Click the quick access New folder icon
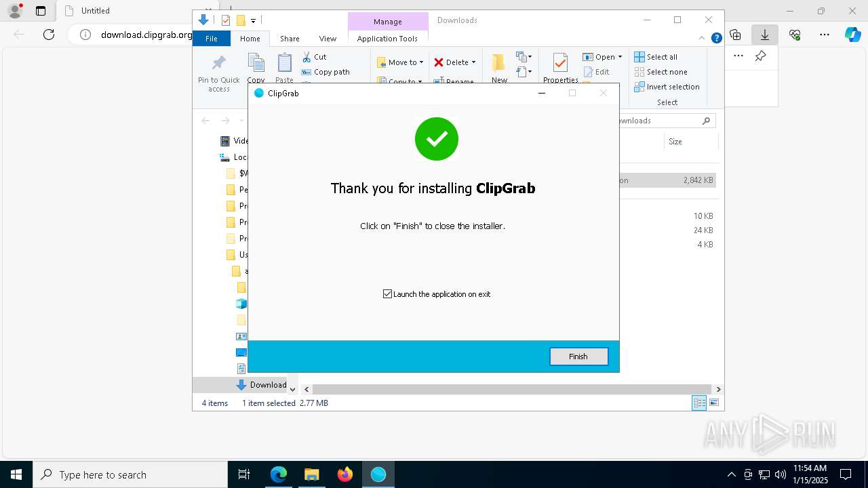 pos(240,20)
